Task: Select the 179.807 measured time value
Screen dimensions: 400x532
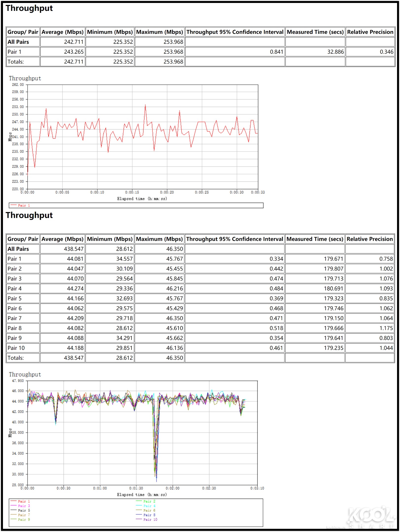Action: [x=333, y=269]
